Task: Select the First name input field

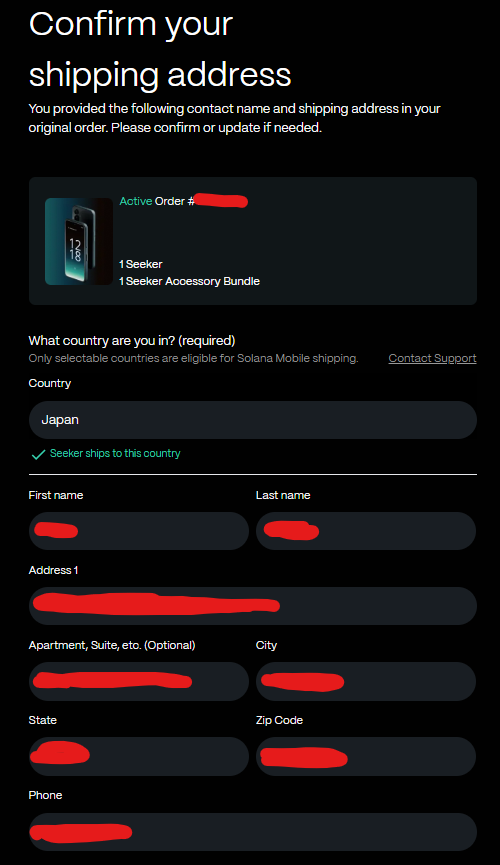Action: (139, 531)
